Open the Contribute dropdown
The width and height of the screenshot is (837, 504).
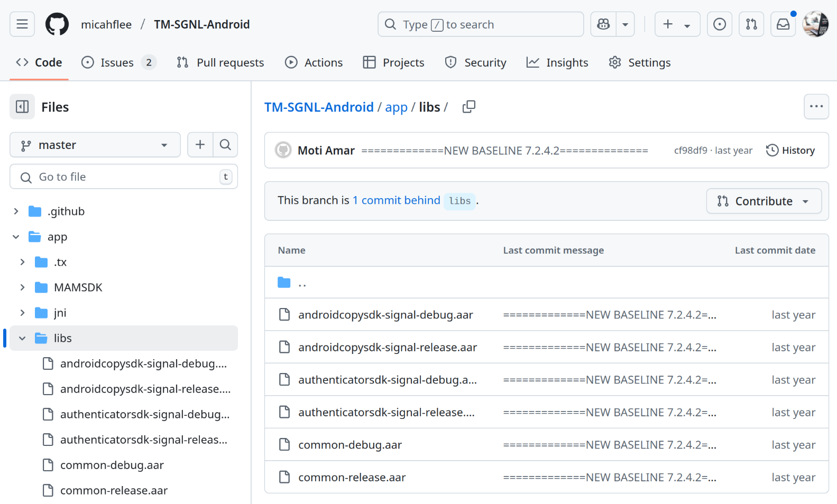764,201
